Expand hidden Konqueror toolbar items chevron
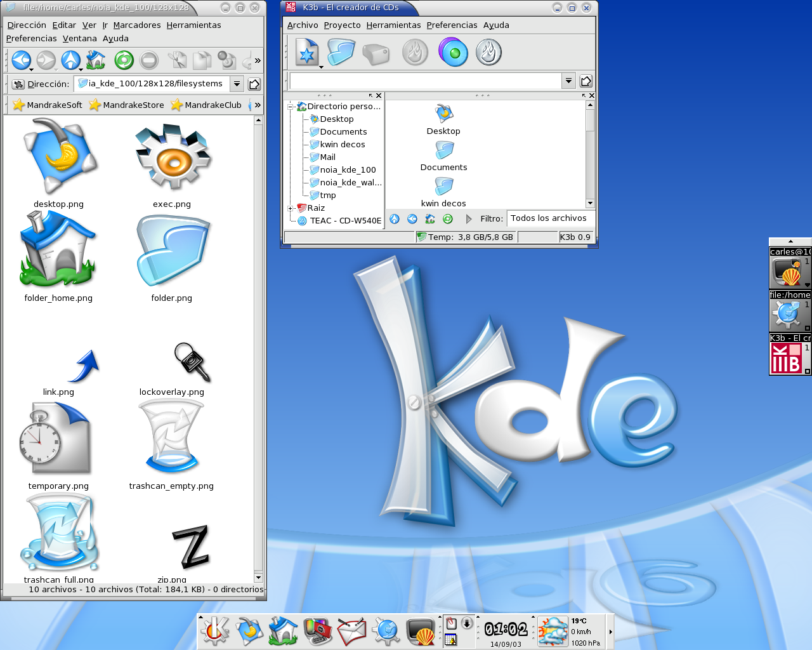The image size is (812, 650). (x=258, y=61)
